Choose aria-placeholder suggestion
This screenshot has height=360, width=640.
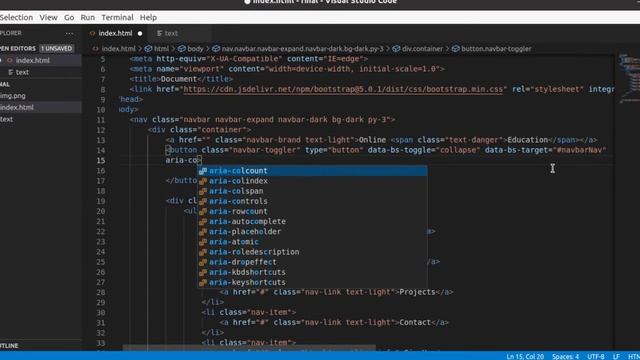click(313, 231)
